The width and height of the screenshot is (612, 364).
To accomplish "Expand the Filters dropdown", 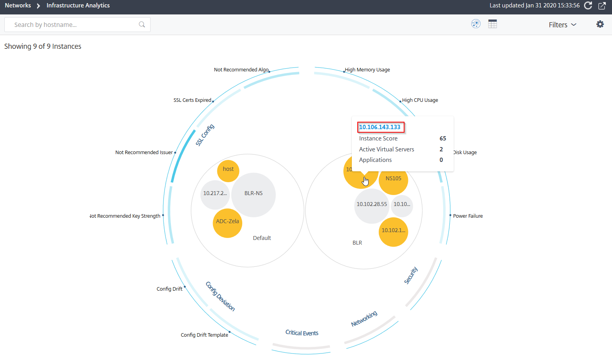I will click(x=562, y=25).
